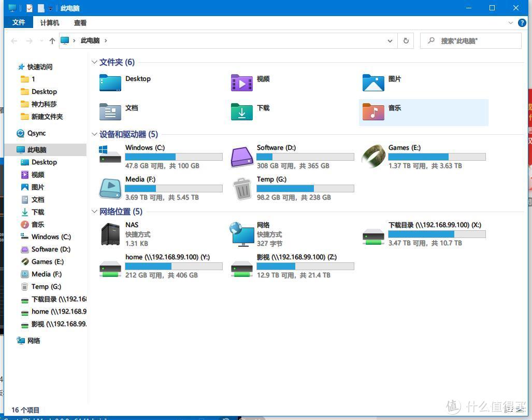Click the Qsync icon in navigation pane

[x=20, y=133]
